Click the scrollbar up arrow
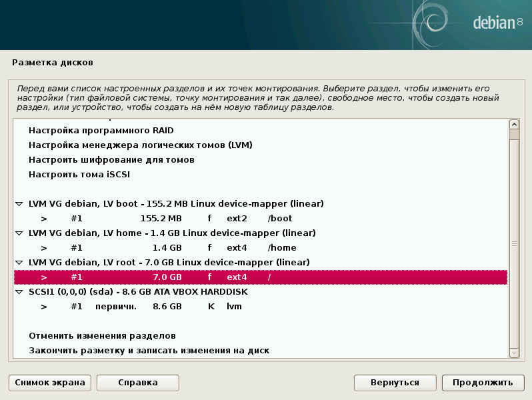Viewport: 532px width, 400px height. point(513,124)
